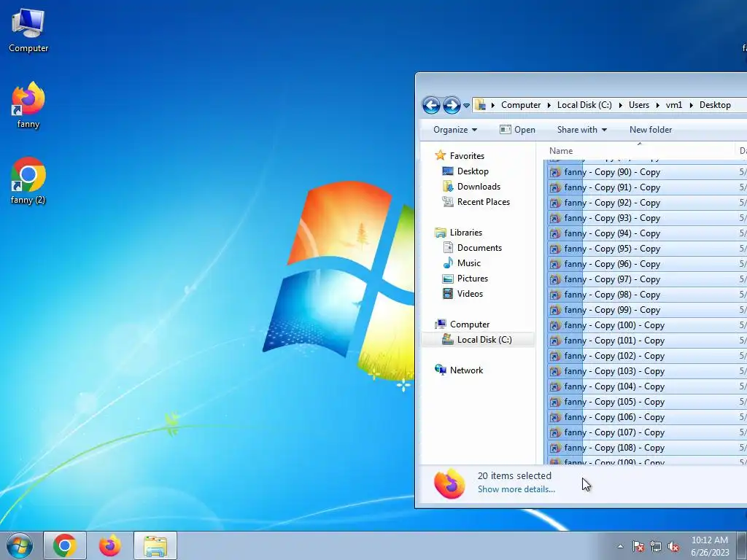Open the Windows Start button

20,545
